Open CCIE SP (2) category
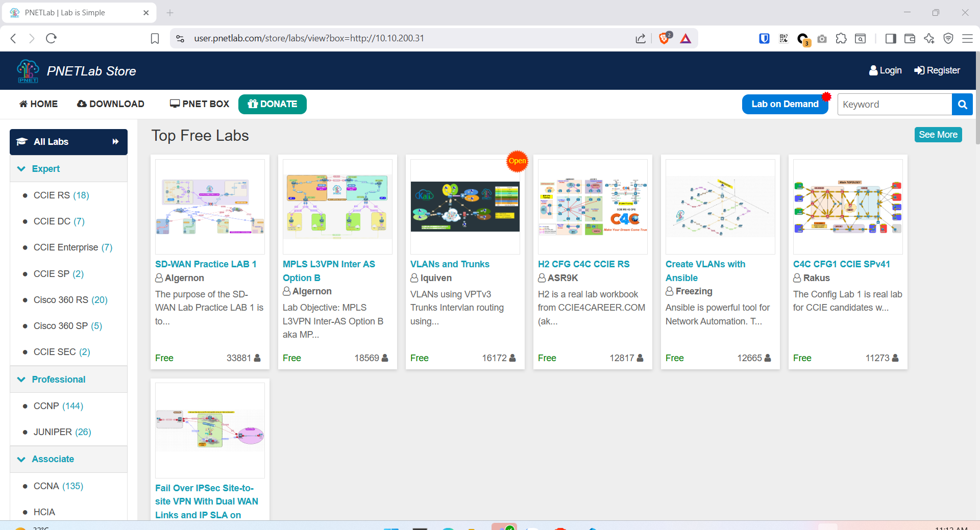The height and width of the screenshot is (530, 980). 59,274
